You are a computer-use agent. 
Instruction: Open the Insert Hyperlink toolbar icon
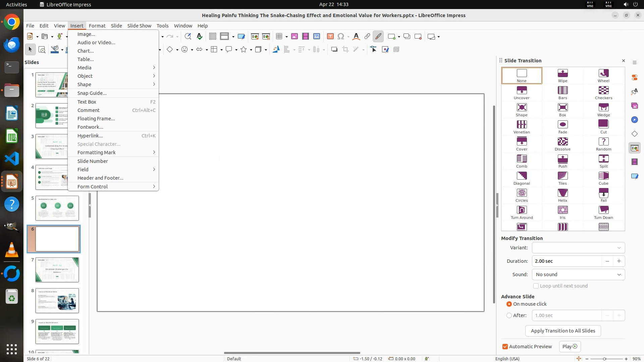tap(367, 37)
